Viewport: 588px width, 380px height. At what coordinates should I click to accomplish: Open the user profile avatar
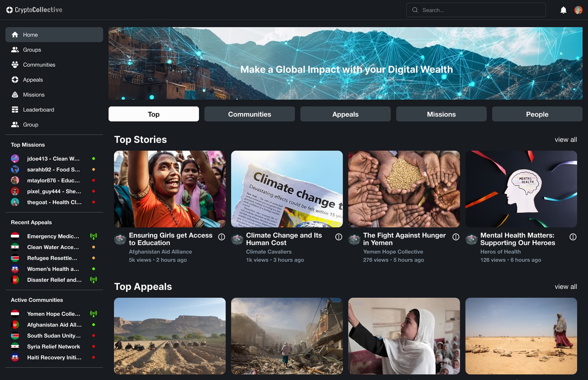[578, 10]
